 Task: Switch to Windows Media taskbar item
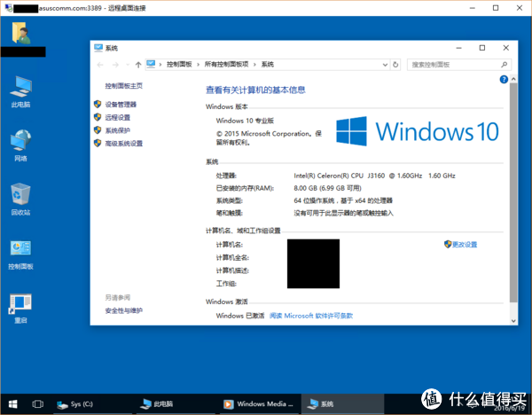(259, 403)
